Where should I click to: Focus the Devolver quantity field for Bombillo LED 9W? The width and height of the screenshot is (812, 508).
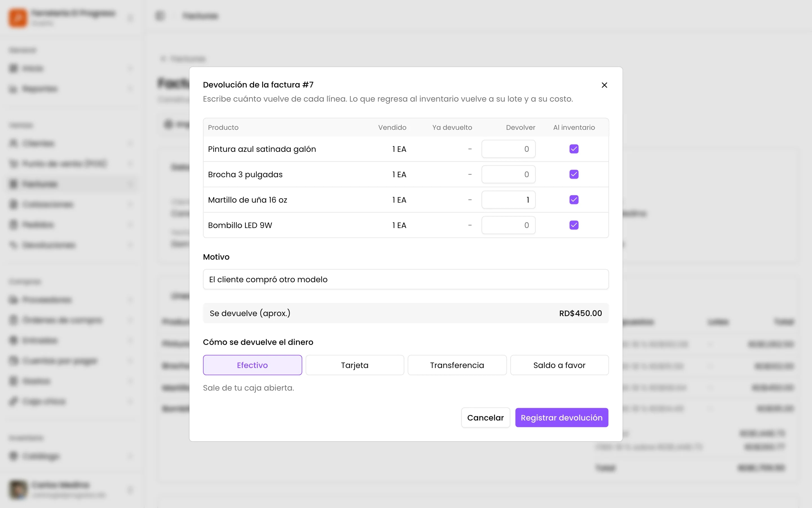pyautogui.click(x=508, y=225)
